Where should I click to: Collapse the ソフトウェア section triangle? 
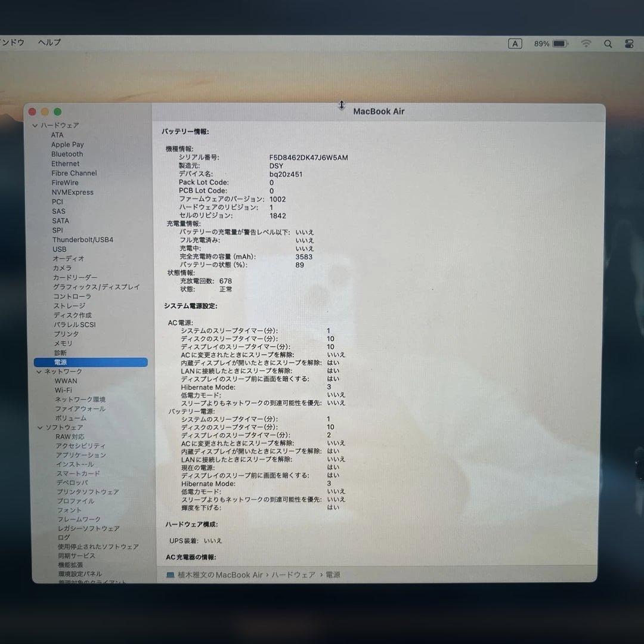(39, 427)
